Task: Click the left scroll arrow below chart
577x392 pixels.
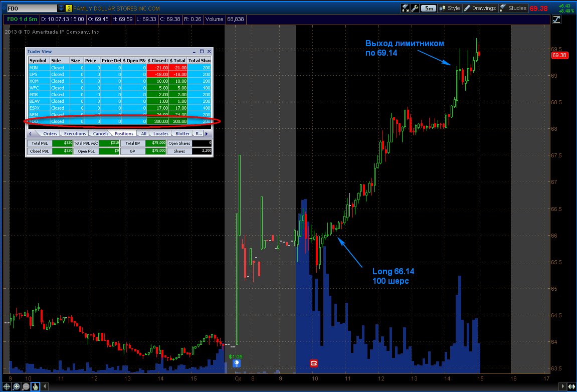Action: [45, 386]
